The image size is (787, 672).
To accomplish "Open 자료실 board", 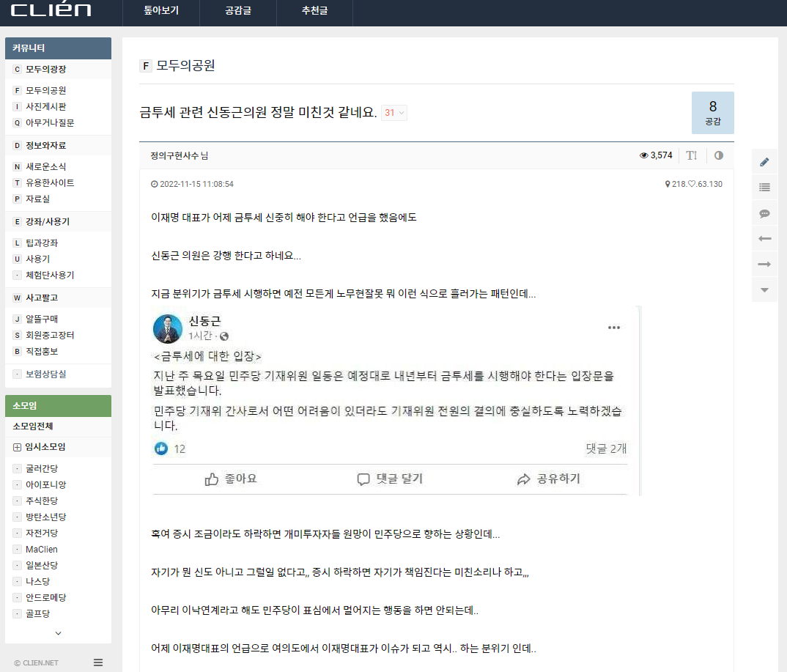I will 37,199.
